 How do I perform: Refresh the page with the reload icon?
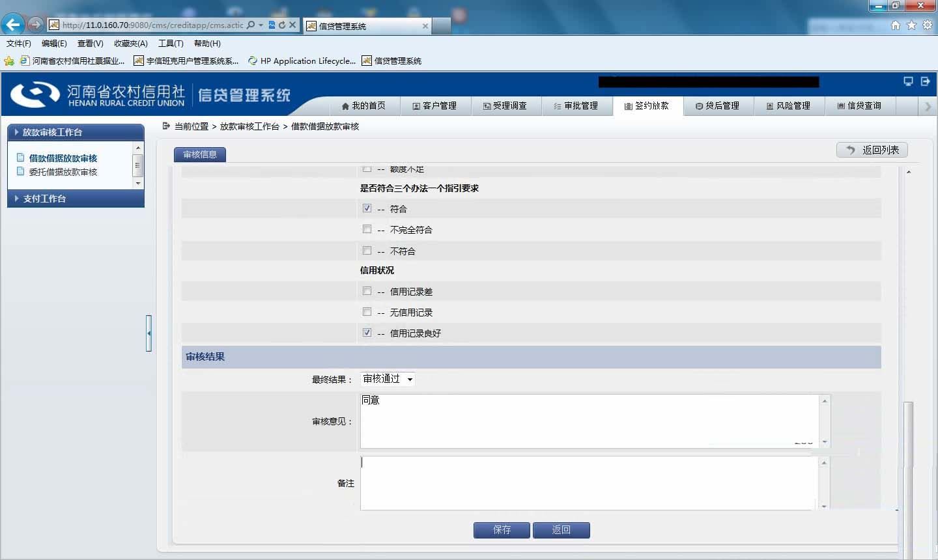(x=282, y=25)
